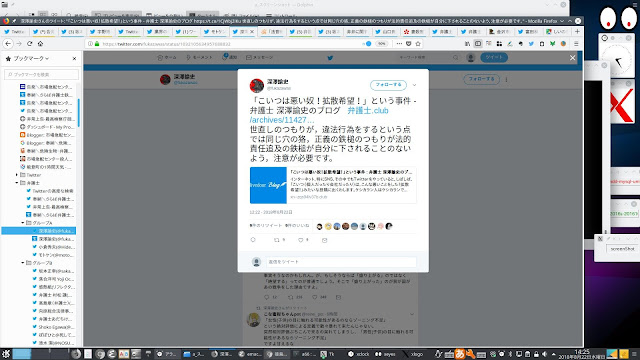Open the direct message envelope icon on tweet
This screenshot has height=360, width=640.
324,240
